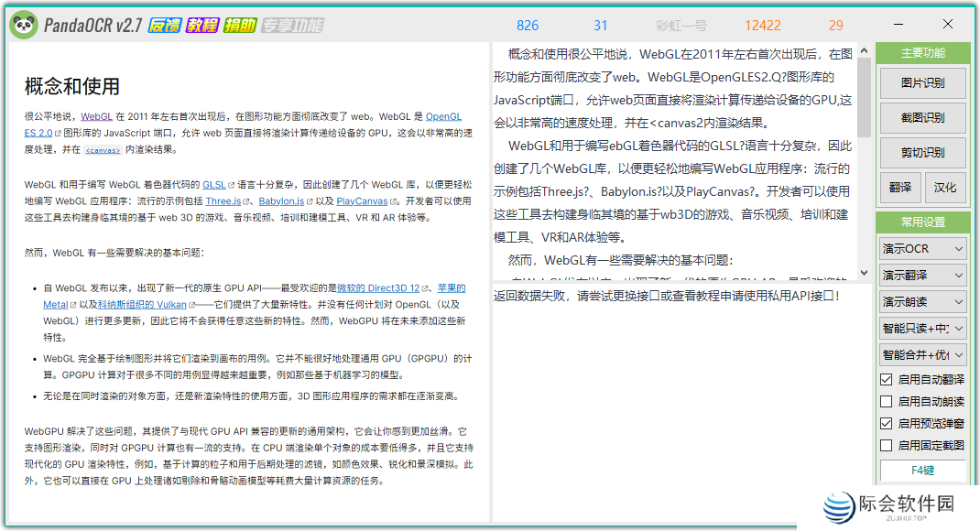This screenshot has height=531, width=980.
Task: Start 截图识别 screenshot recognition
Action: [x=923, y=117]
